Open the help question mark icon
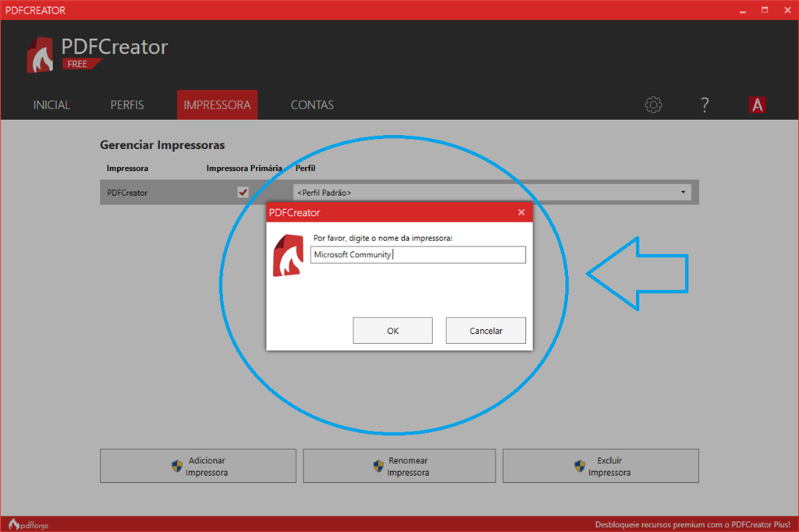The height and width of the screenshot is (532, 799). [705, 105]
